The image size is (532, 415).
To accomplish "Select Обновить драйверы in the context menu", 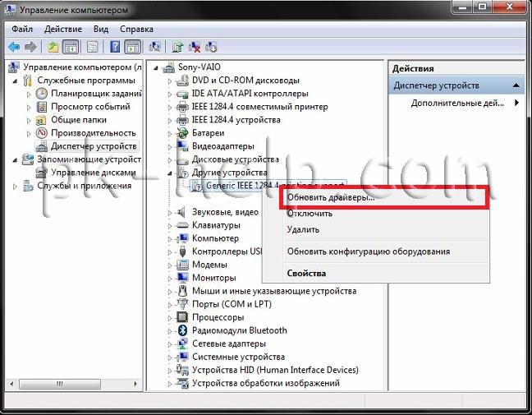I will (330, 198).
